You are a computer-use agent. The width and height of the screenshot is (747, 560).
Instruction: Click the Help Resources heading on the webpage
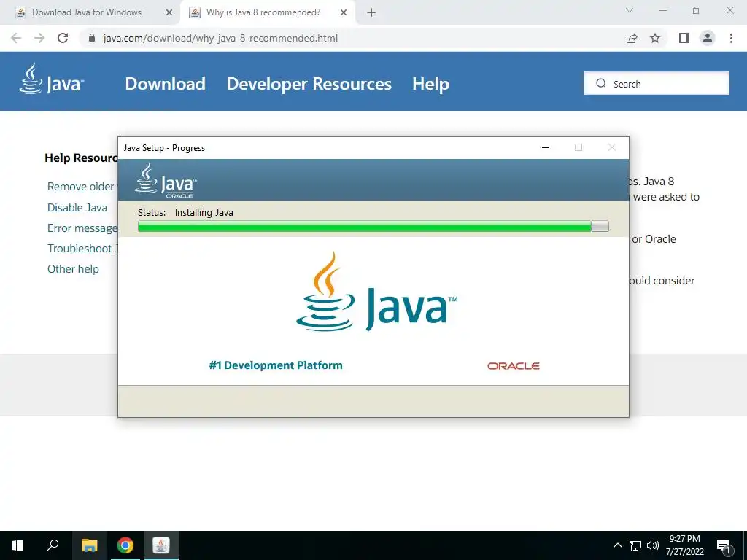click(81, 158)
